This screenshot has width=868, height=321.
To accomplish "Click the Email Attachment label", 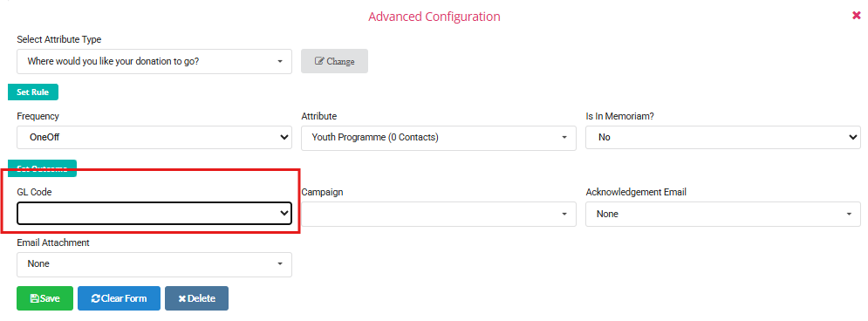I will click(53, 243).
